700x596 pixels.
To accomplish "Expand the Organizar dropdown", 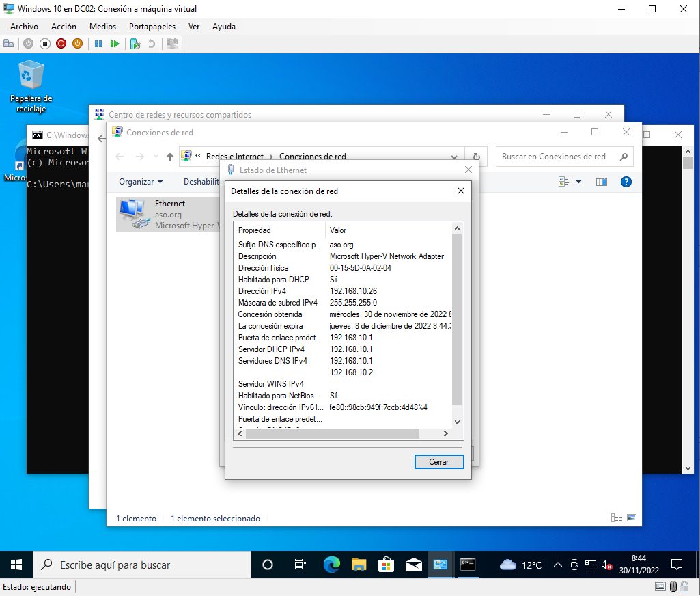I will click(141, 182).
